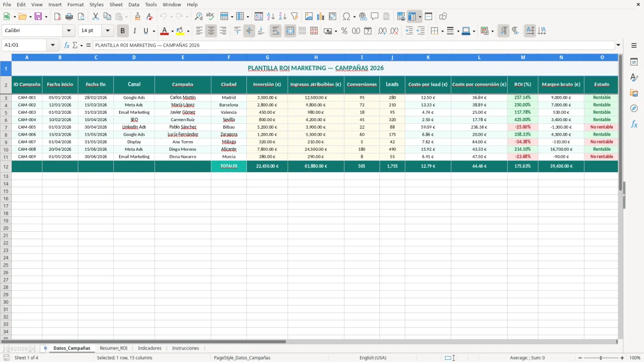Expand the font name dropdown

pyautogui.click(x=69, y=31)
